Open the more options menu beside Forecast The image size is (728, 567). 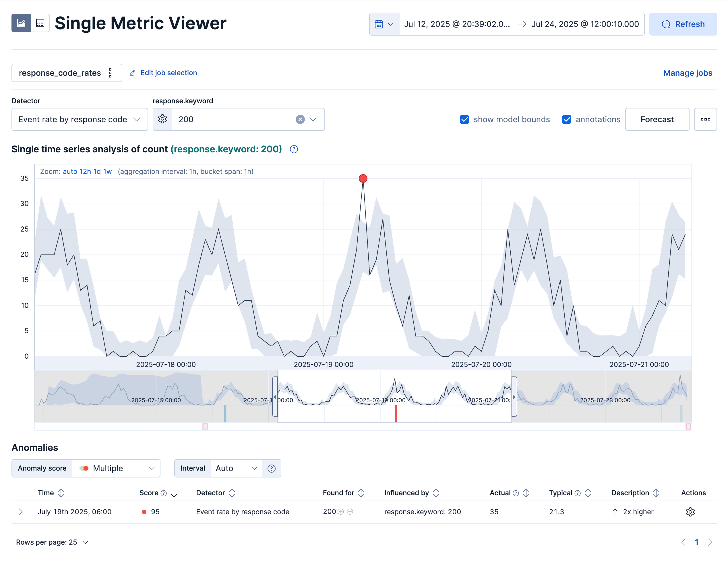(705, 119)
